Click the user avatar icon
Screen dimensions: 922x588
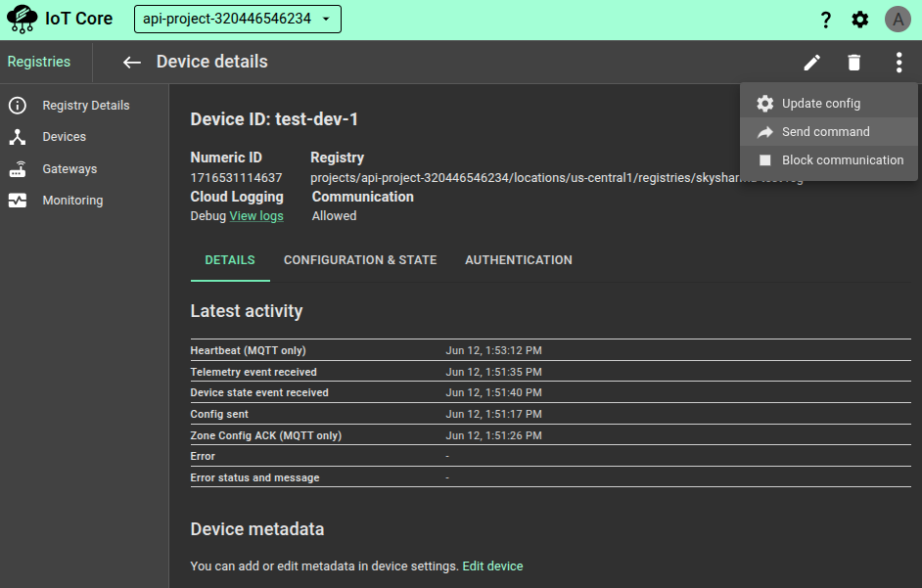click(x=898, y=20)
